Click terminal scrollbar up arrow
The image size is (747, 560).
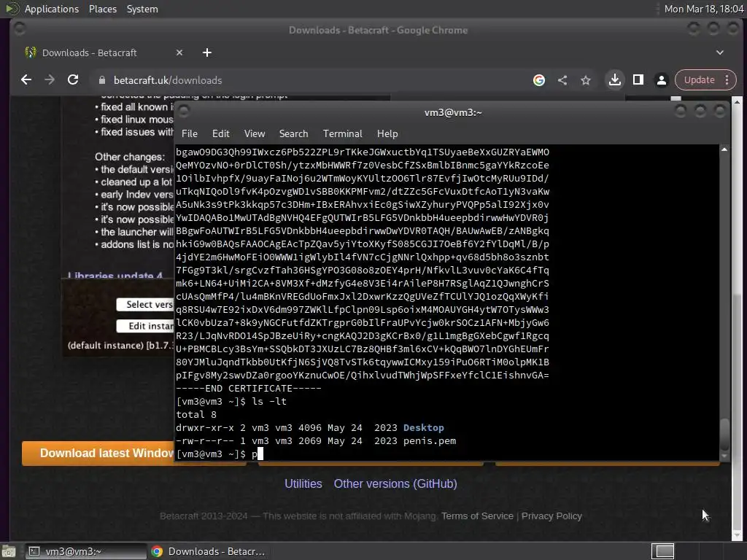[x=724, y=149]
